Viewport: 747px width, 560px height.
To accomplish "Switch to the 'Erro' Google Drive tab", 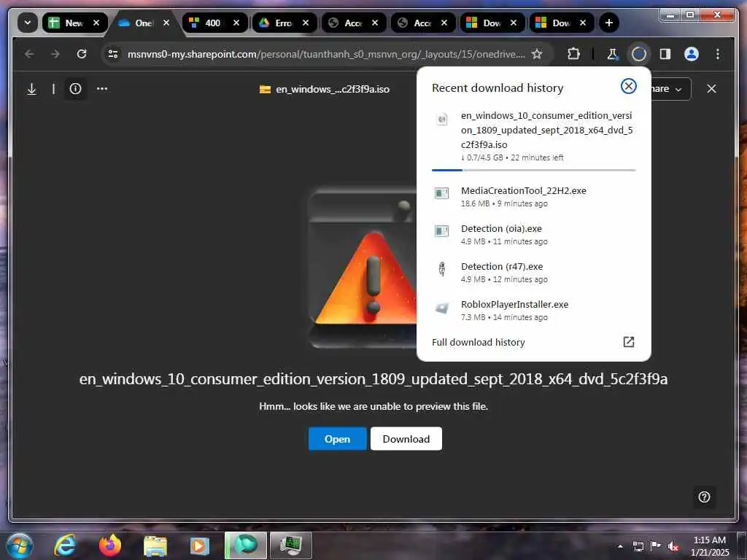I will click(284, 23).
